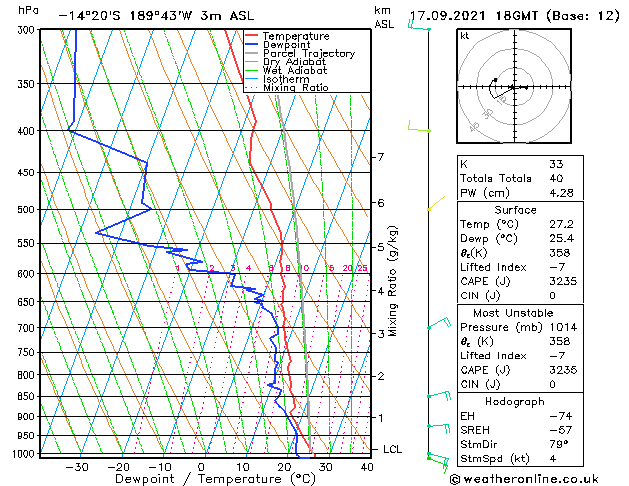Viewport: 629px width, 486px height.
Task: Click the '189°43'W' longitude text
Action: pos(161,16)
